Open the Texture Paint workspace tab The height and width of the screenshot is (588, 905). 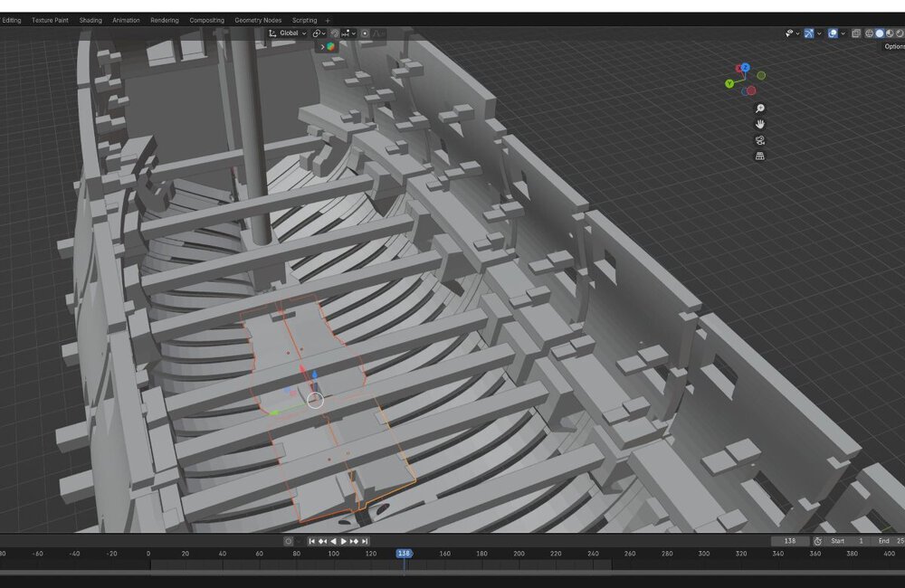tap(50, 20)
